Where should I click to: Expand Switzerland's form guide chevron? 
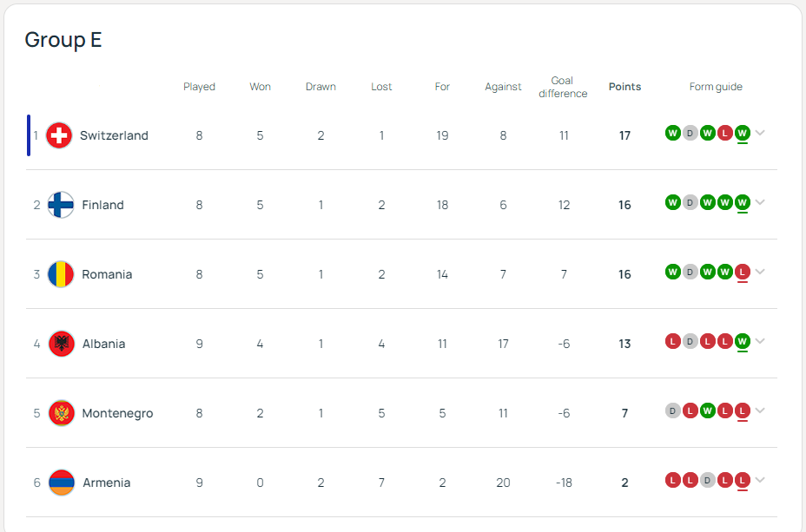pos(760,133)
